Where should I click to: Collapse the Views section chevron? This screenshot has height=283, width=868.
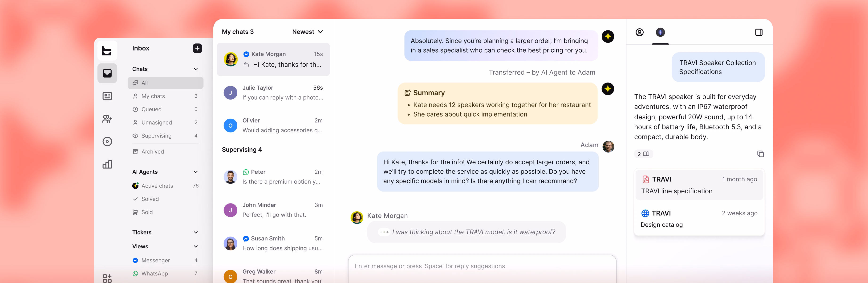pyautogui.click(x=196, y=247)
